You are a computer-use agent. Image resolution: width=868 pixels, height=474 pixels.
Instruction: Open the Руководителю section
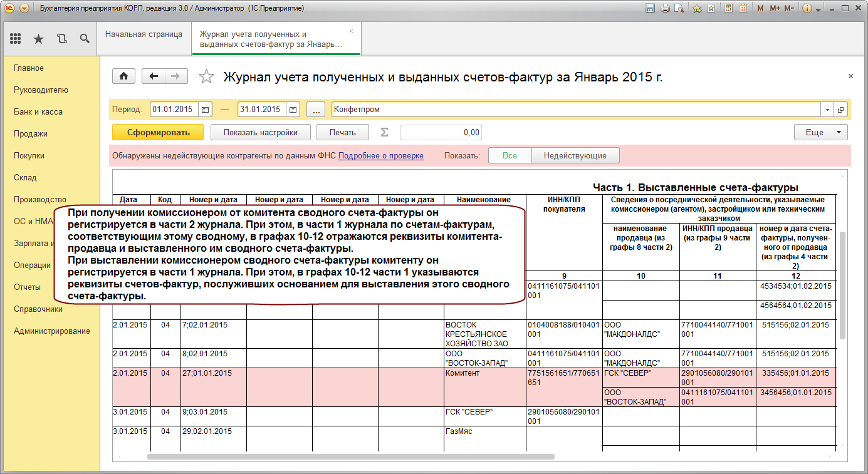41,90
